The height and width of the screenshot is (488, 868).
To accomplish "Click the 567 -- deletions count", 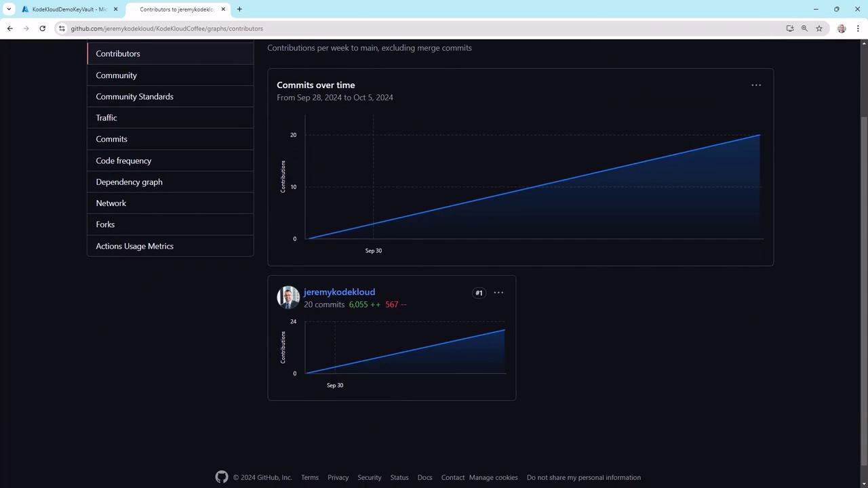I will [x=396, y=304].
